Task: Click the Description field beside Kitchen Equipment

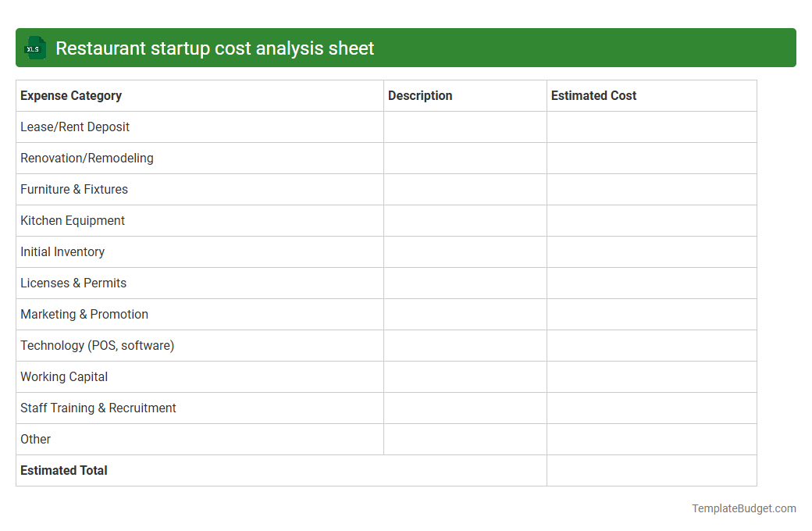Action: point(465,220)
